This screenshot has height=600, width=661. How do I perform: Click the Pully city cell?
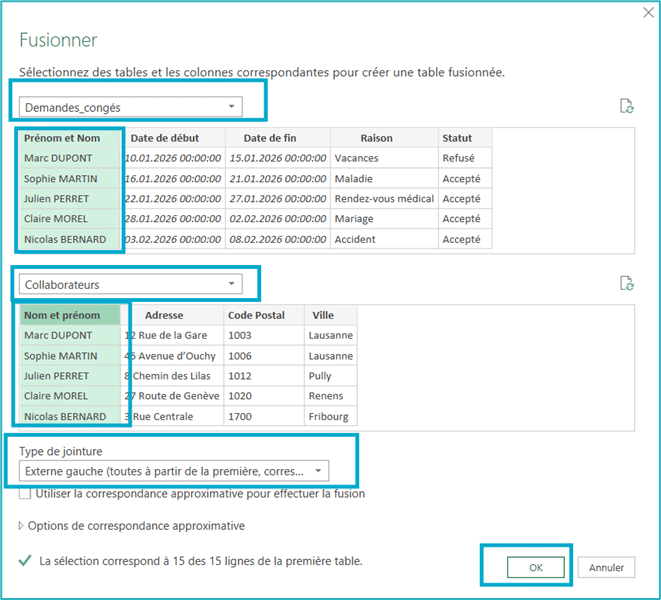click(330, 376)
